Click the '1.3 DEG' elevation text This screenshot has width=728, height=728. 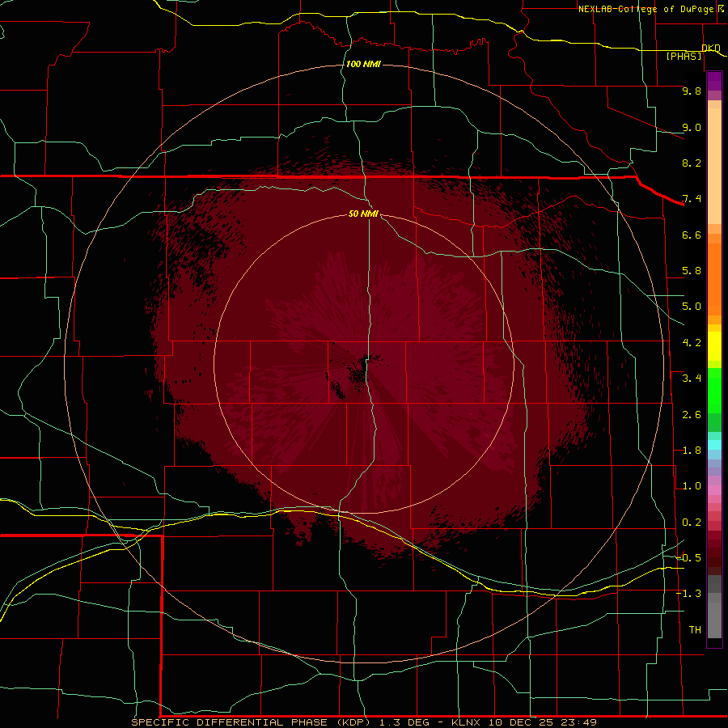(404, 722)
